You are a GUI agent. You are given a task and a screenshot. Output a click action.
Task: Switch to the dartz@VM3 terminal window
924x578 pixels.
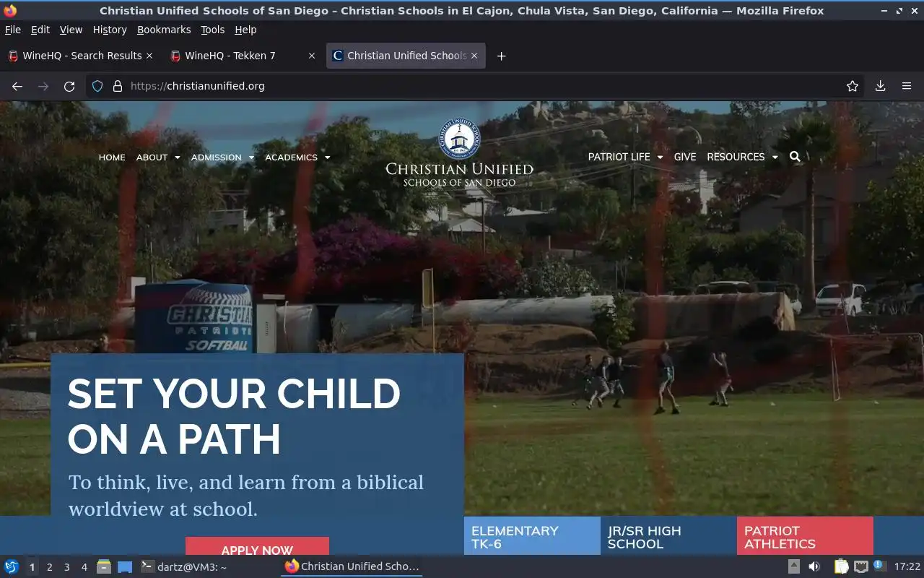click(184, 566)
